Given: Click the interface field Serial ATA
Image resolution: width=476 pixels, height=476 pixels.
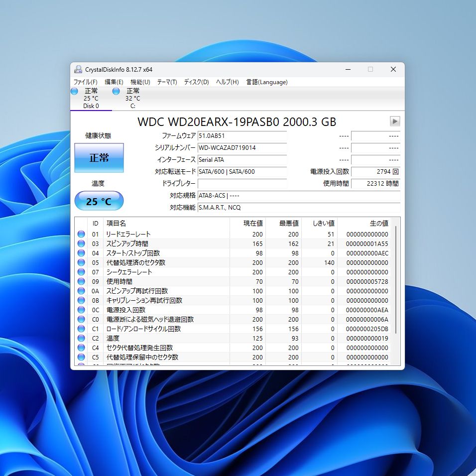Looking at the screenshot, I should point(242,160).
